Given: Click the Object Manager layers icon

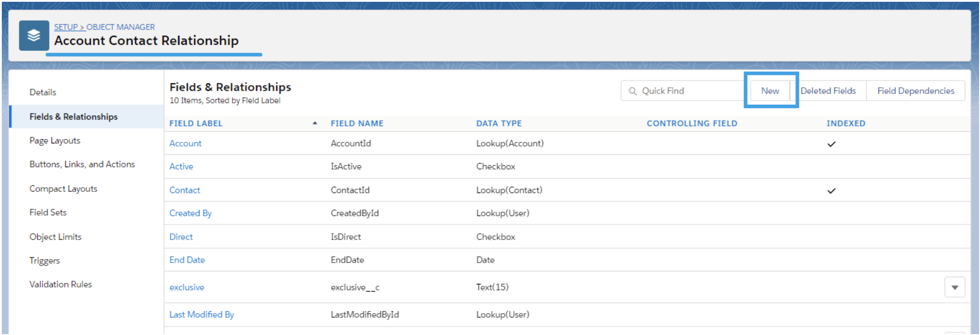Looking at the screenshot, I should tap(34, 35).
